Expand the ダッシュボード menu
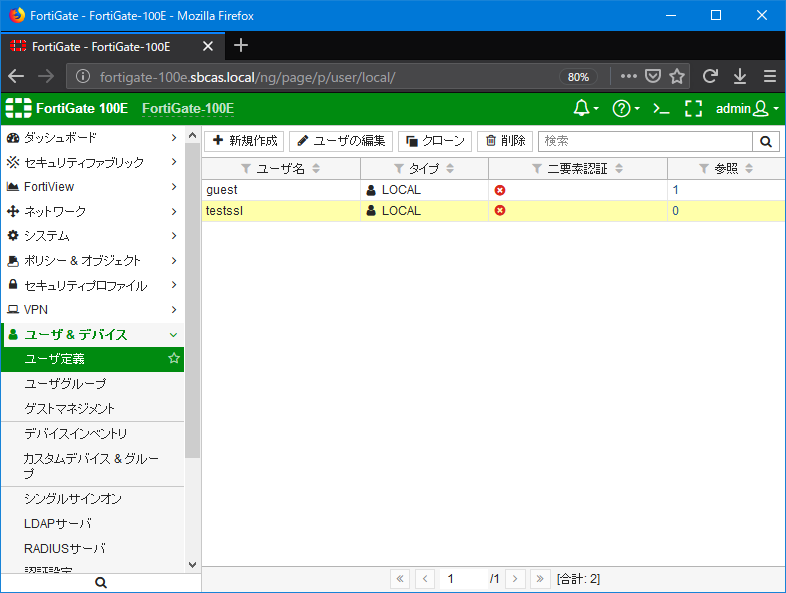786x593 pixels. pos(93,137)
